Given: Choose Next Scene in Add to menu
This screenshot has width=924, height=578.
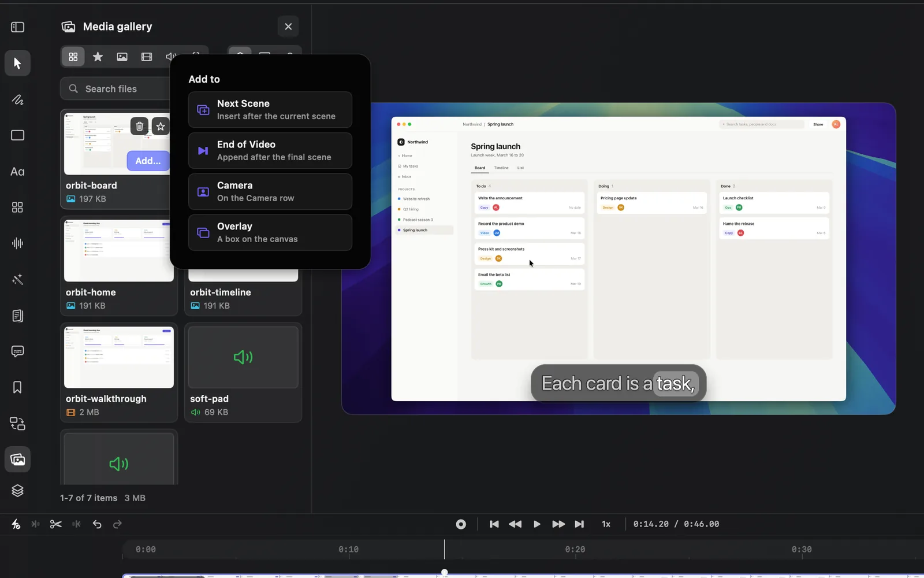Looking at the screenshot, I should (x=270, y=110).
